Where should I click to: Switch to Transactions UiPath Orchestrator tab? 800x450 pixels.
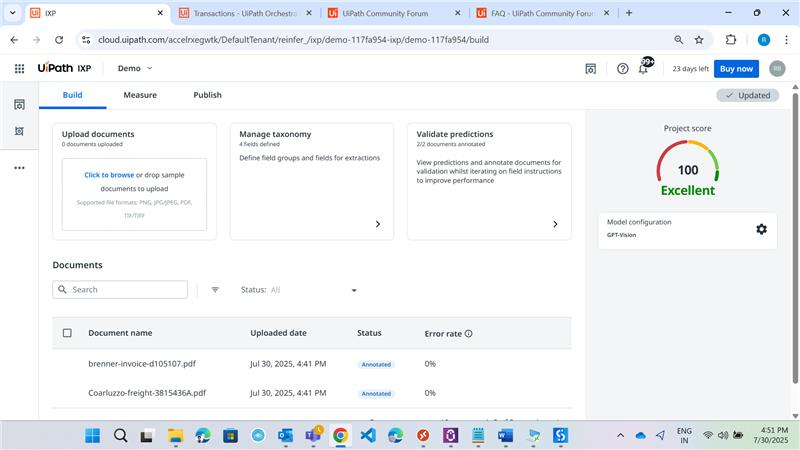point(244,13)
